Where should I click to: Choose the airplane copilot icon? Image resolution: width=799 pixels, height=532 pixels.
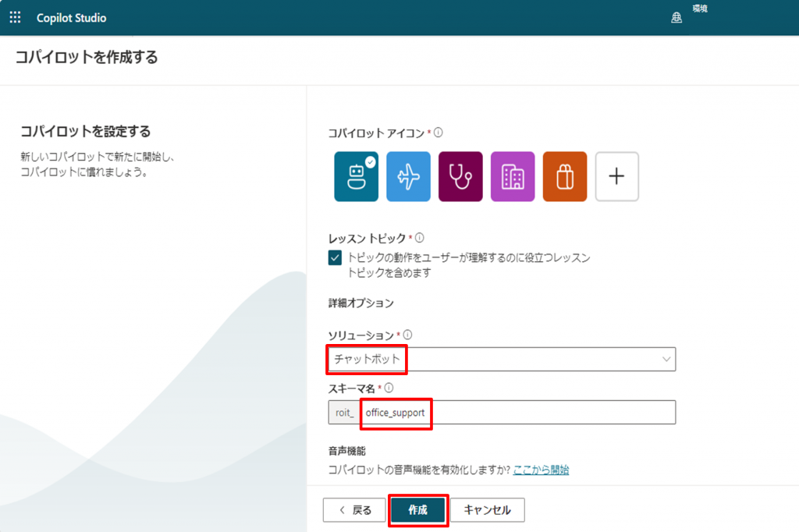coord(408,176)
